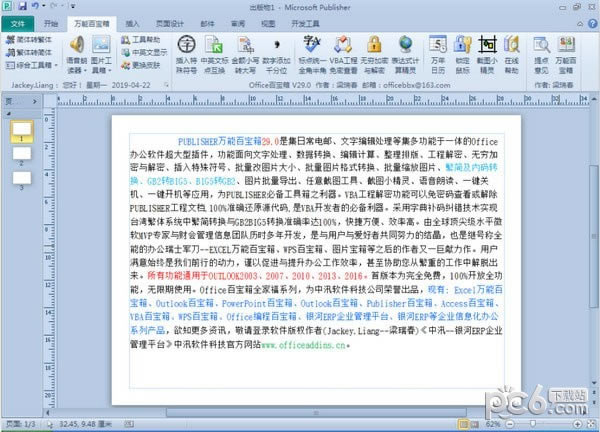Viewport: 600px width, 432px height.
Task: Collapse the page thumbnail group triangle
Action: [8, 114]
